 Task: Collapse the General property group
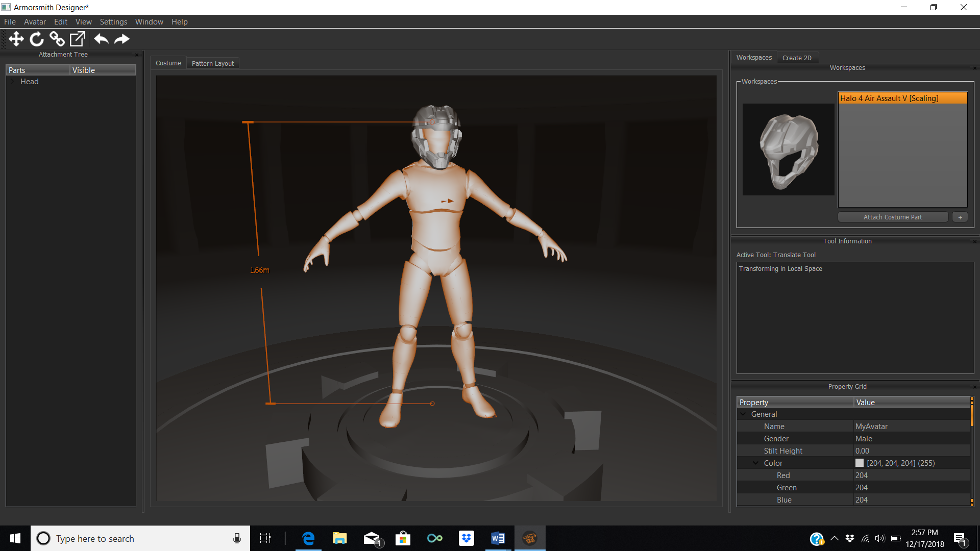tap(743, 414)
